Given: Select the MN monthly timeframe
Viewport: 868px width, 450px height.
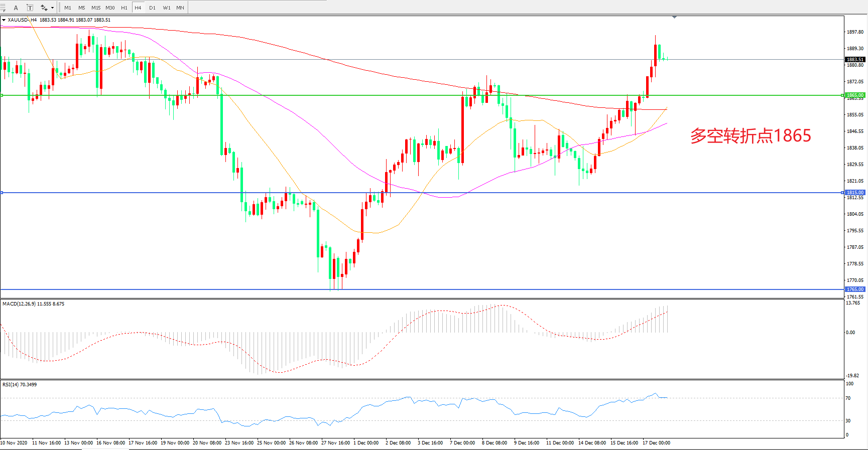Looking at the screenshot, I should pyautogui.click(x=180, y=8).
